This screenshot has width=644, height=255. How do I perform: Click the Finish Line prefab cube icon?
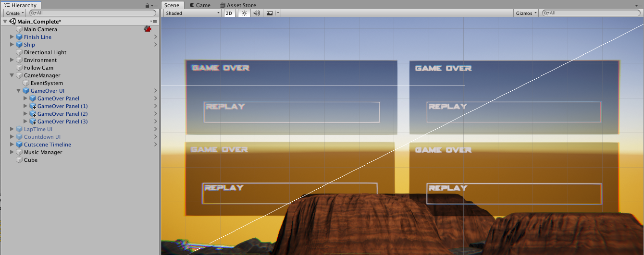pyautogui.click(x=19, y=37)
